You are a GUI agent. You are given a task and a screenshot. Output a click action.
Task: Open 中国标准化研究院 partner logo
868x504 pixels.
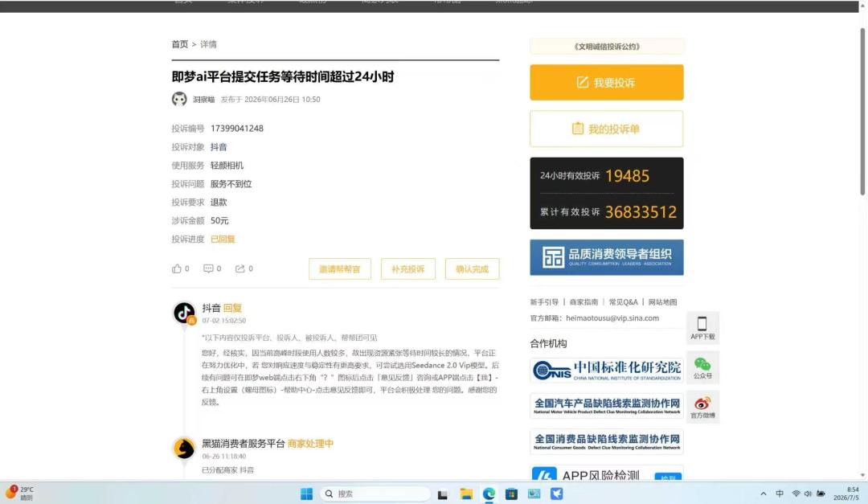click(606, 370)
